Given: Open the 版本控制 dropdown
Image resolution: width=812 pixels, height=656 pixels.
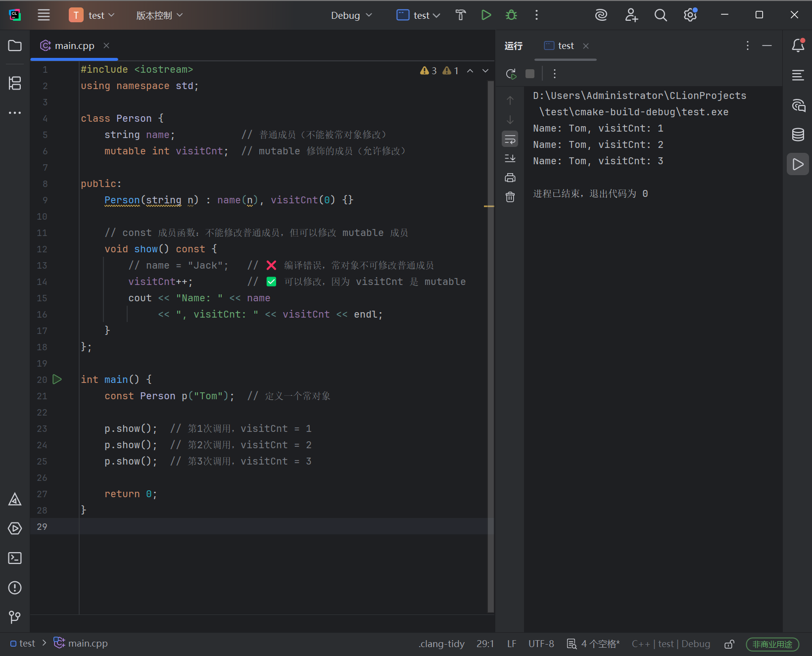Looking at the screenshot, I should [159, 15].
